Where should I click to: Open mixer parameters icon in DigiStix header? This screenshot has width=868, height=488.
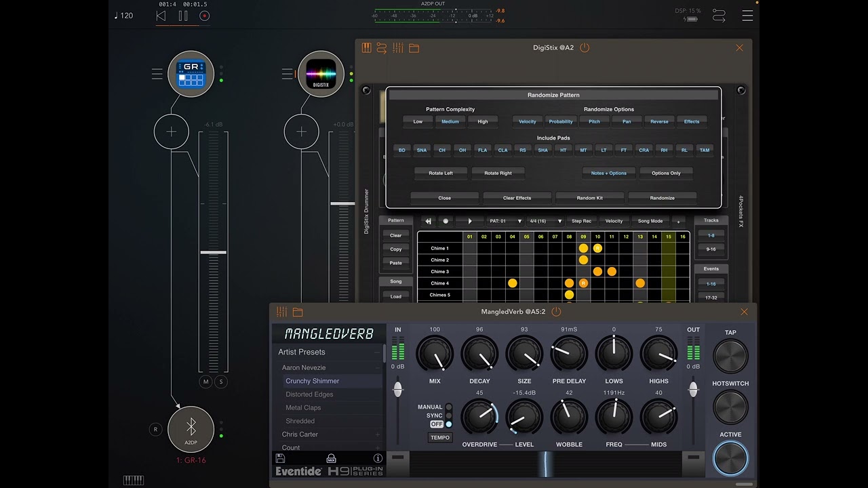tap(398, 47)
